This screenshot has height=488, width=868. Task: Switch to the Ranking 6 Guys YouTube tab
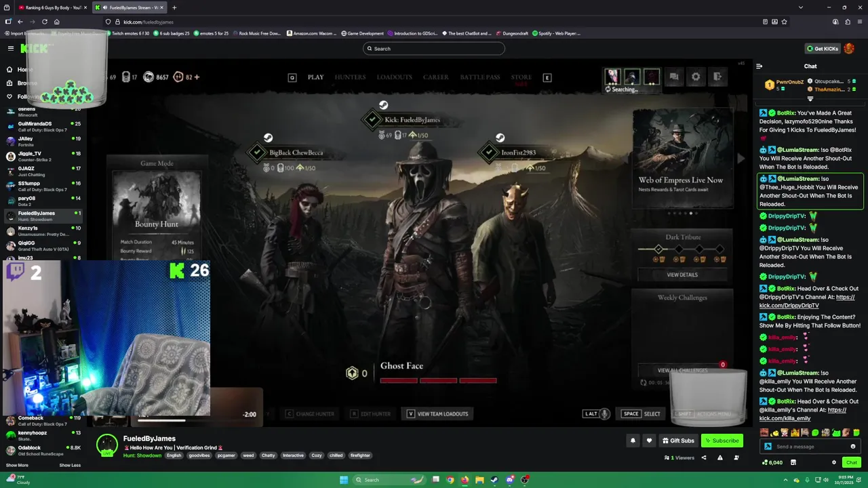coord(53,7)
